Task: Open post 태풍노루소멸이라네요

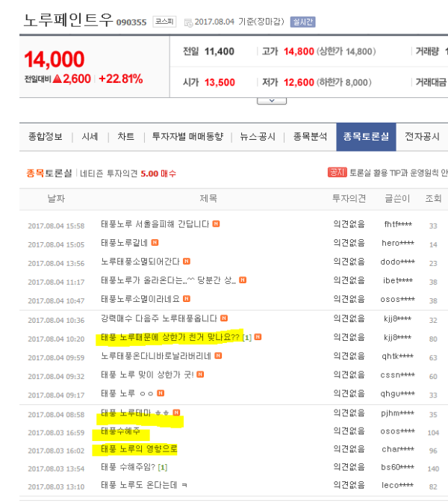Action: coord(140,299)
